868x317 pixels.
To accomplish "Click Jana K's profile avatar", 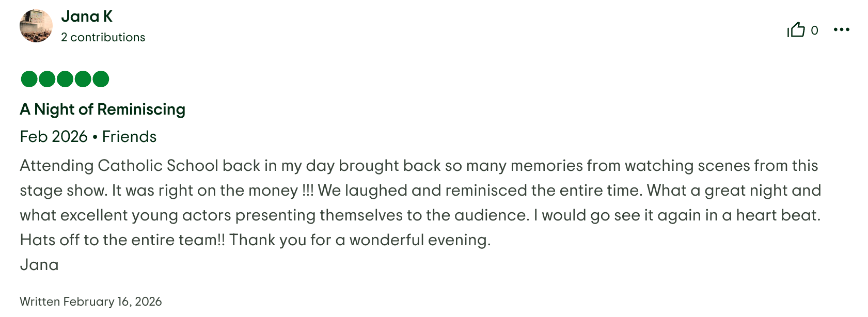I will point(36,24).
